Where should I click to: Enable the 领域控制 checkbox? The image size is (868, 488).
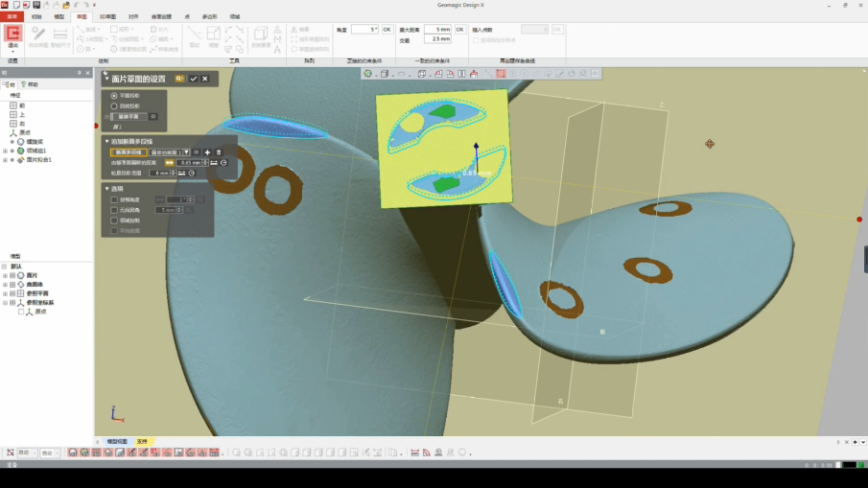114,220
